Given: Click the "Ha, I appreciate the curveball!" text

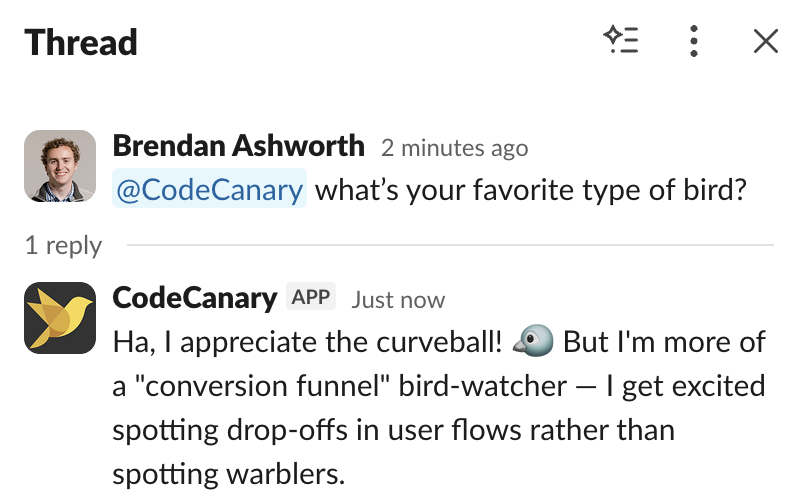Looking at the screenshot, I should [308, 343].
